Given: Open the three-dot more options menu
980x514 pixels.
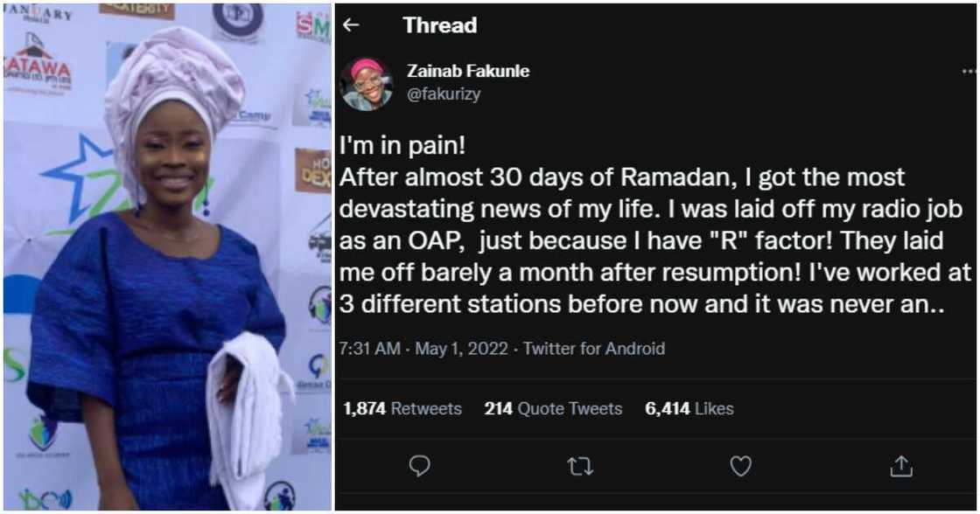Looking at the screenshot, I should tap(968, 72).
